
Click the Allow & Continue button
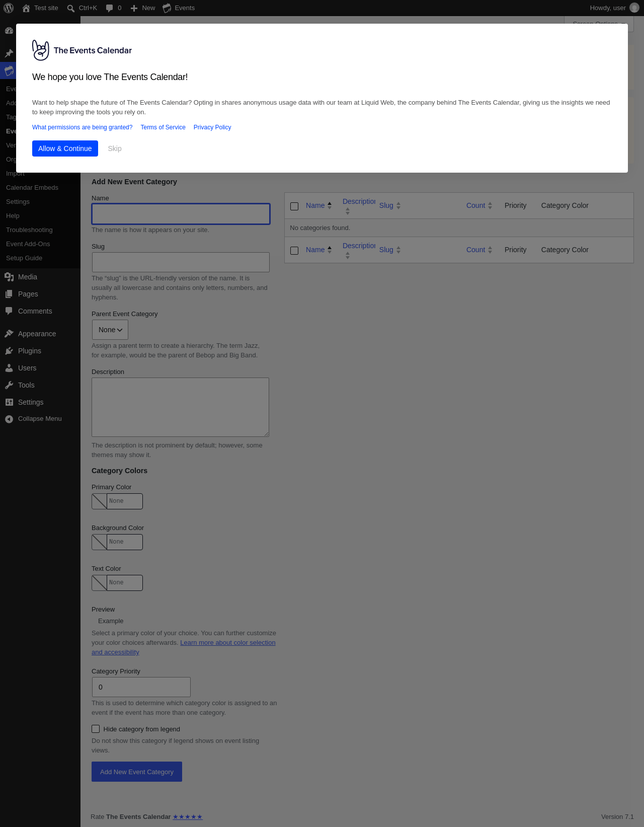tap(65, 148)
